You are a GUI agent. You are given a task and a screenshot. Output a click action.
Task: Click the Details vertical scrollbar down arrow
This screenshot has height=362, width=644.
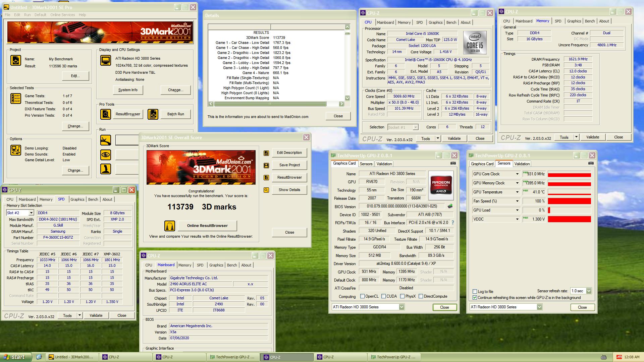(347, 98)
